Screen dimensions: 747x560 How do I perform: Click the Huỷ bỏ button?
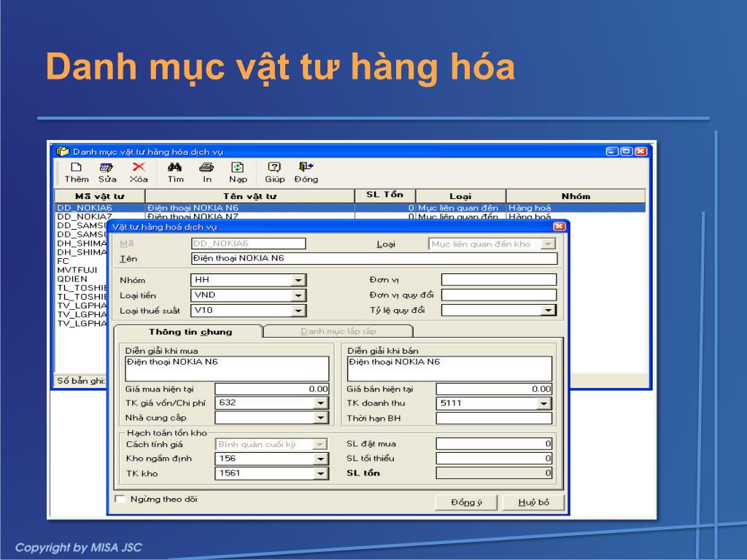(x=533, y=502)
